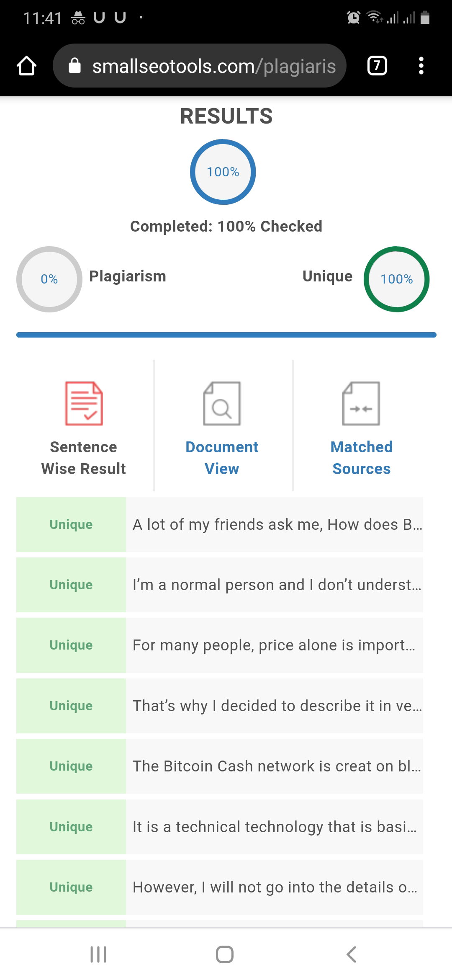Open the tab switcher showing 7 tabs
452x980 pixels.
coord(377,66)
